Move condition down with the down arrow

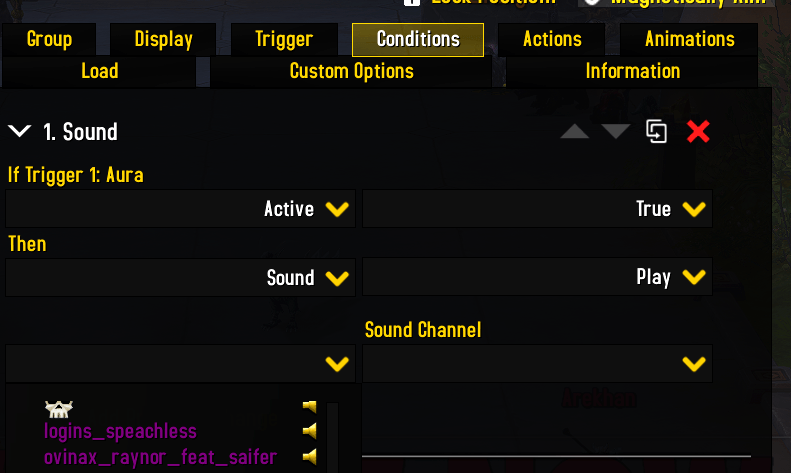(615, 132)
